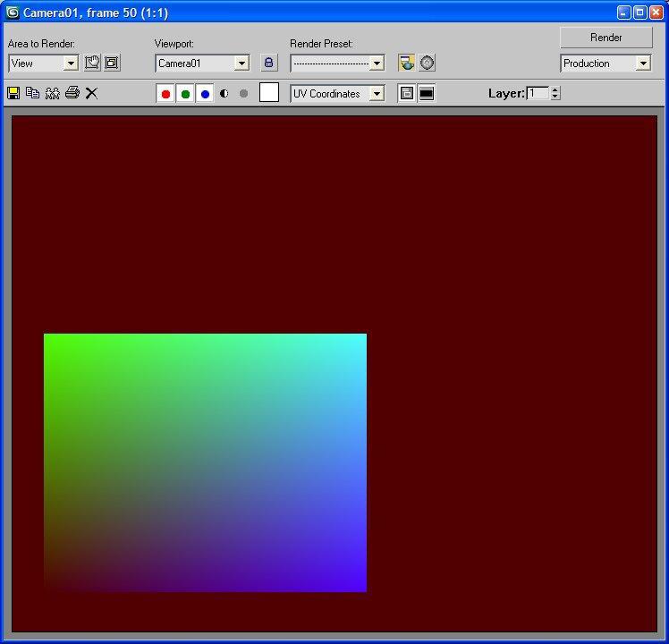Click the Save Image disk icon
Viewport: 669px width, 644px height.
click(13, 93)
